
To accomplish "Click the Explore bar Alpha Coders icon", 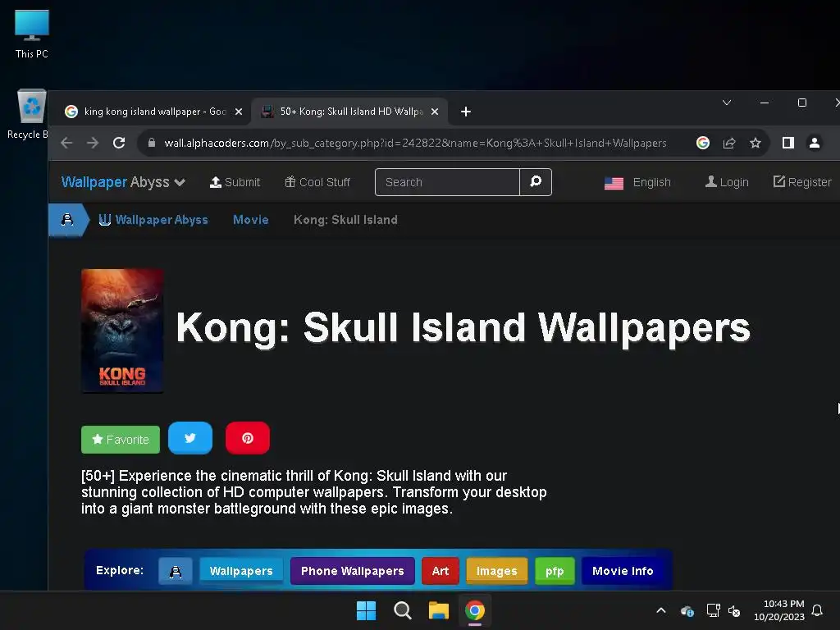I will click(x=176, y=571).
